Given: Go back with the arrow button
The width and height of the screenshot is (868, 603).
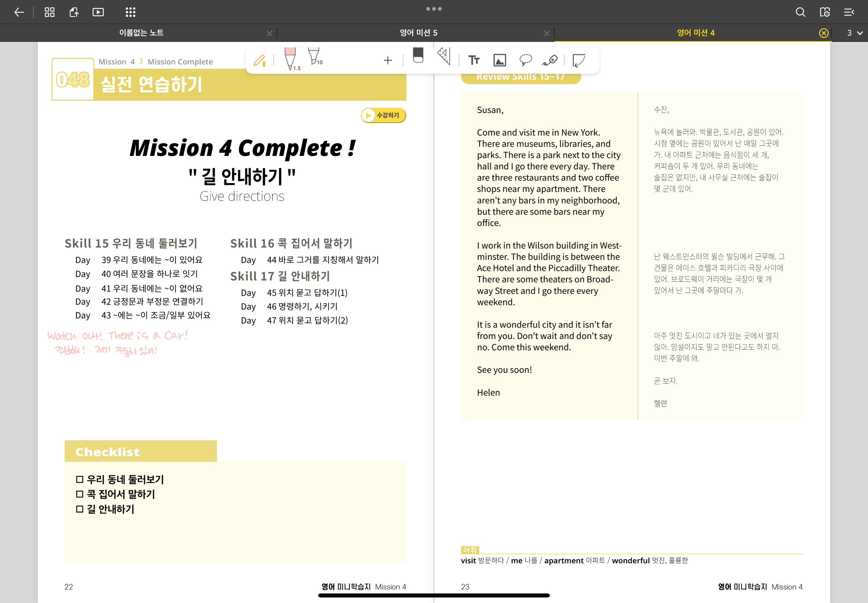Looking at the screenshot, I should (x=19, y=12).
